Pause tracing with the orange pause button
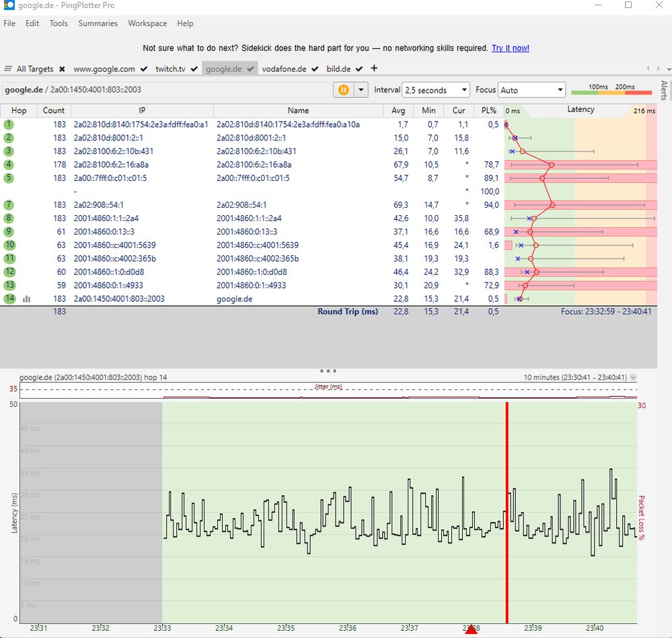The width and height of the screenshot is (672, 638). point(343,89)
